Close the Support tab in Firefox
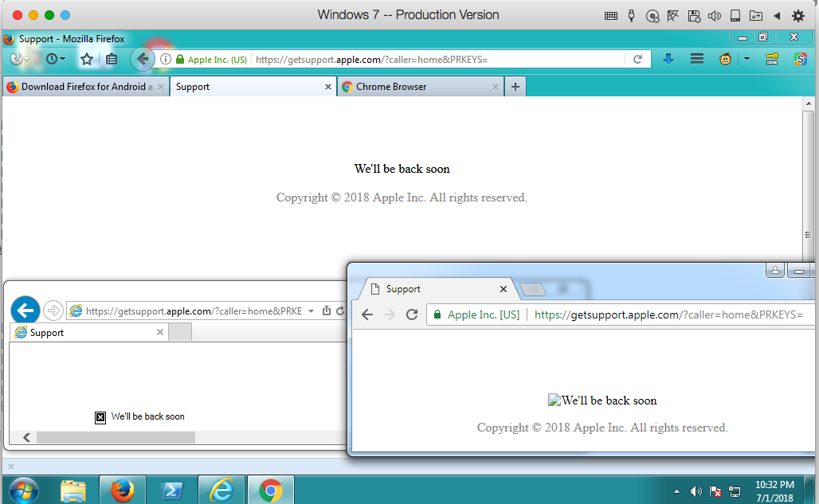The width and height of the screenshot is (819, 504). pos(328,87)
